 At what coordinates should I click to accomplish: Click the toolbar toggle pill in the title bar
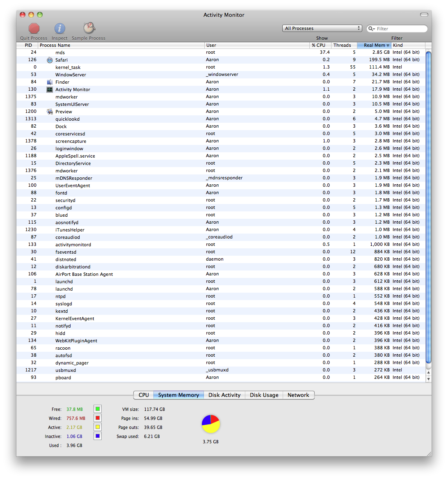coord(424,15)
